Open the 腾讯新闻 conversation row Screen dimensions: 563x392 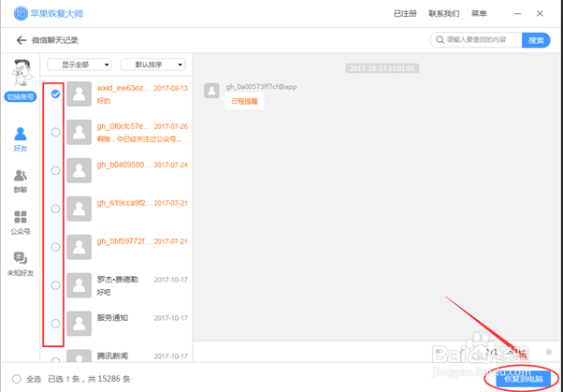[x=117, y=355]
